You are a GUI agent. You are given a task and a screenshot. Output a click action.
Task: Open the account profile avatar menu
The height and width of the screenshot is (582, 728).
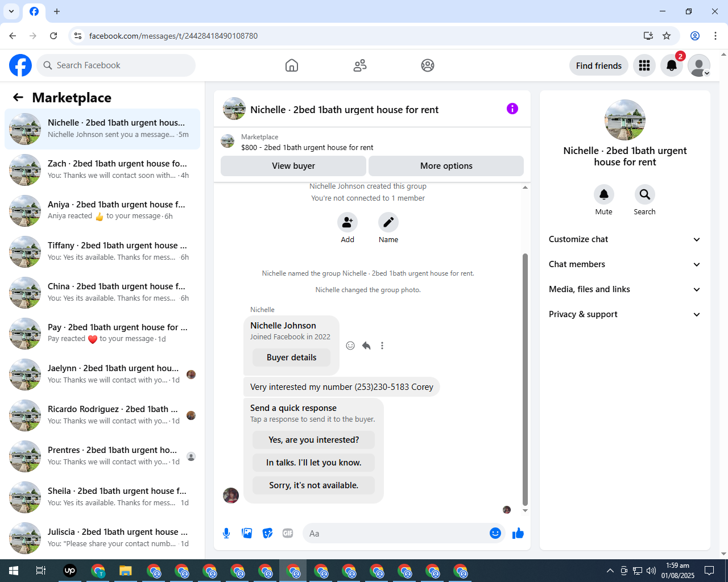coord(699,65)
